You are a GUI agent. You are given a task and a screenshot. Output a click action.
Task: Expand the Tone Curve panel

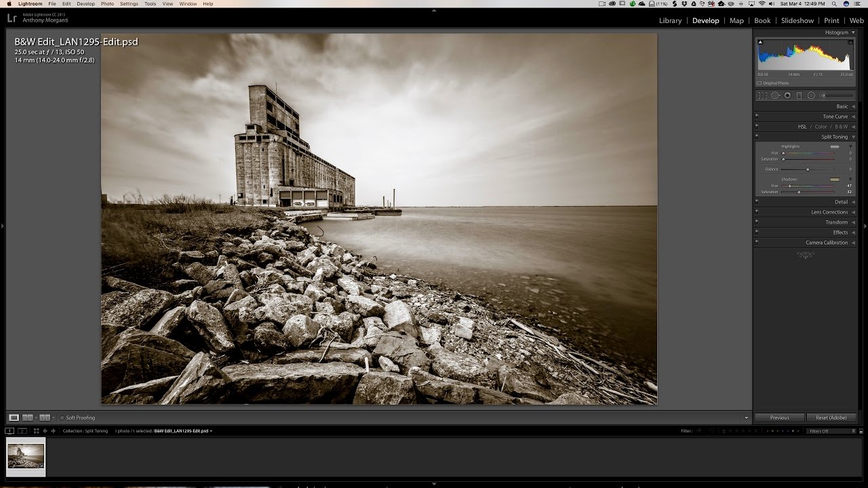click(853, 117)
